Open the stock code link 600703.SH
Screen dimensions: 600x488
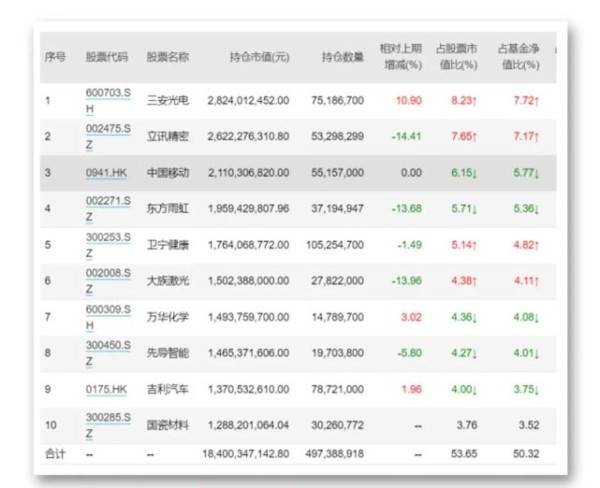tap(108, 101)
